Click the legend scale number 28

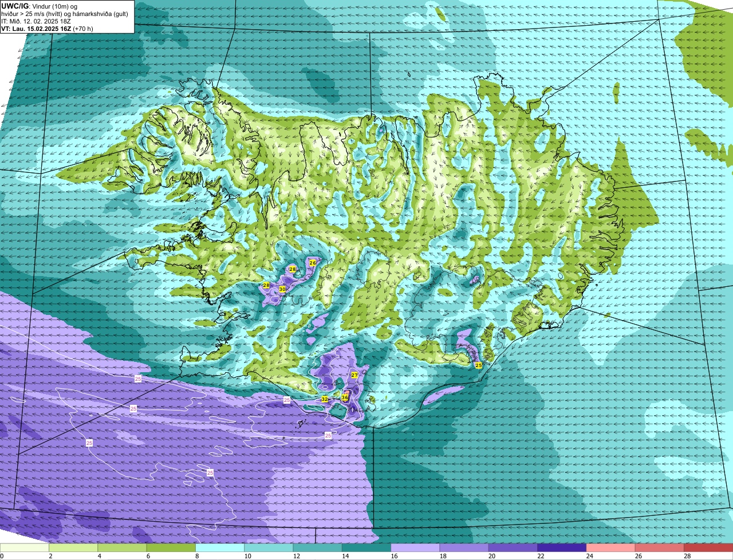pos(686,556)
